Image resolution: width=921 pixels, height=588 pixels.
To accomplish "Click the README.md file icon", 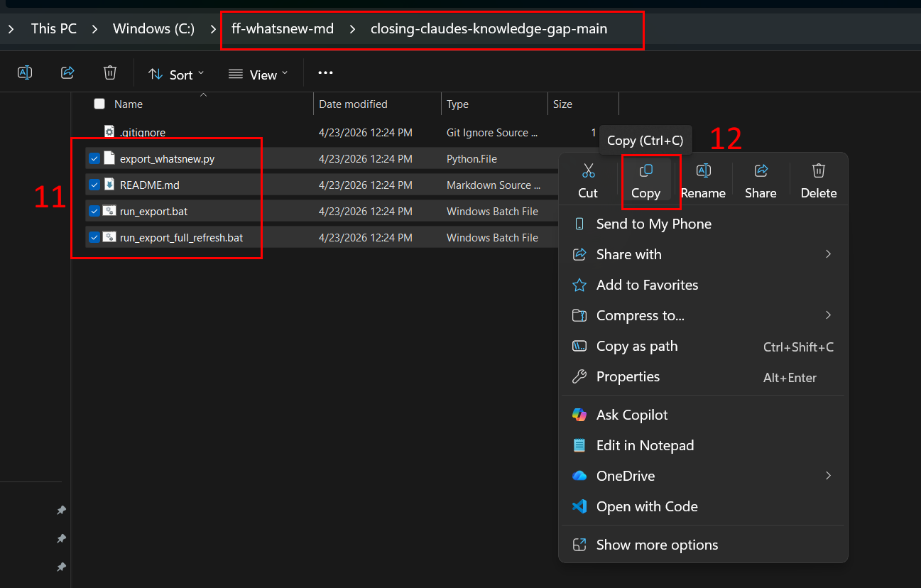I will point(109,185).
